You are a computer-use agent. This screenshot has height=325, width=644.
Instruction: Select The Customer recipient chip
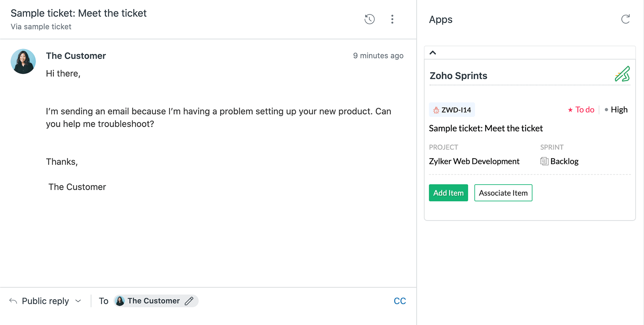[153, 301]
